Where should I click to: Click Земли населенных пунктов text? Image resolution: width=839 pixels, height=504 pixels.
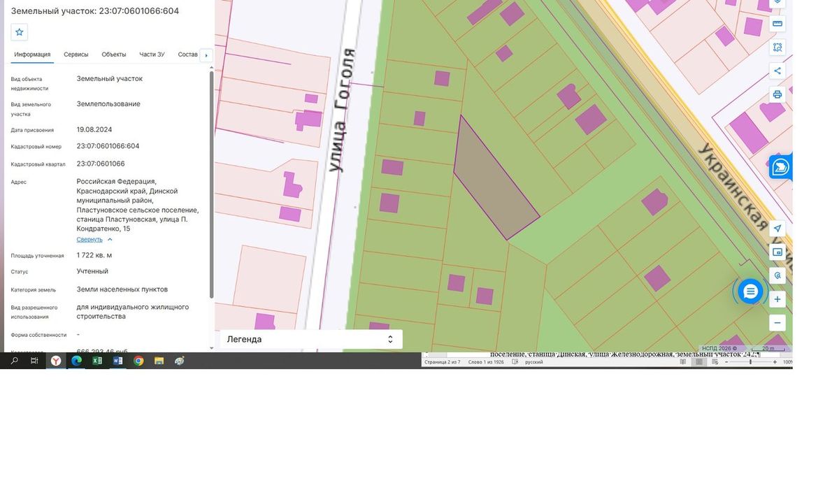tap(122, 289)
